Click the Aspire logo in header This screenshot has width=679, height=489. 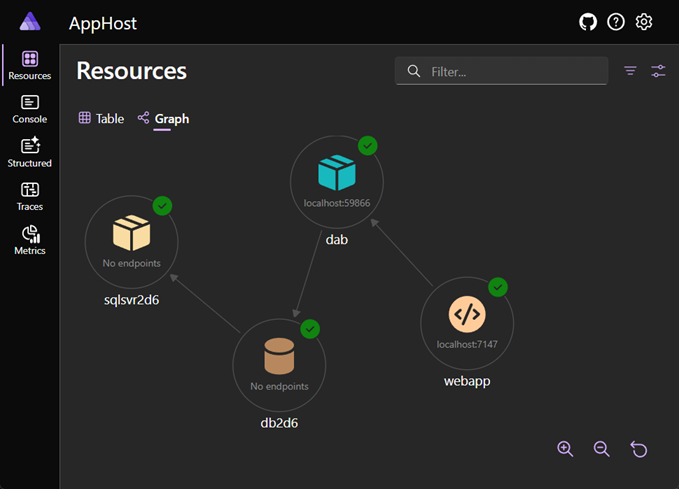click(x=30, y=21)
